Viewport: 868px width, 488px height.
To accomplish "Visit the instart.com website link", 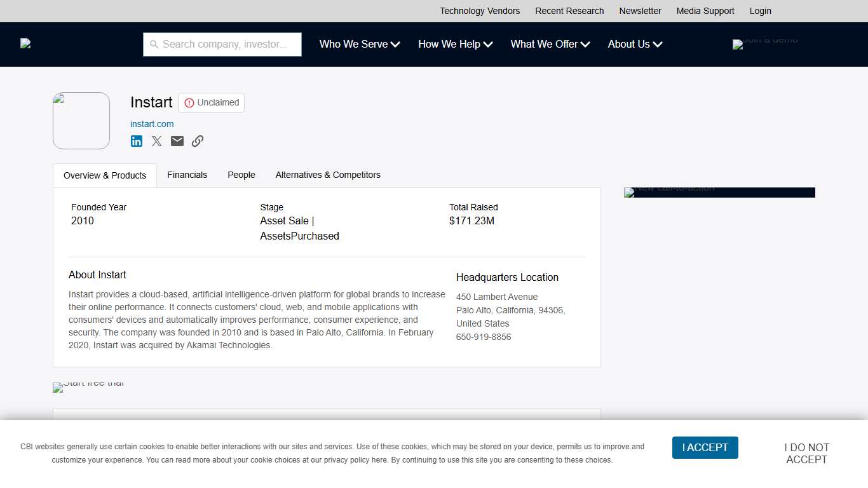I will point(152,124).
